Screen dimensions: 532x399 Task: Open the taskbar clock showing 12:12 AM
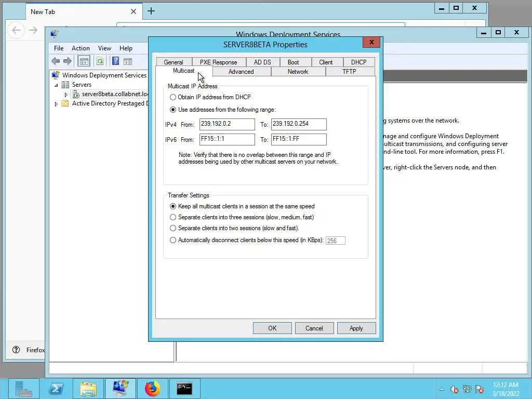tap(506, 389)
